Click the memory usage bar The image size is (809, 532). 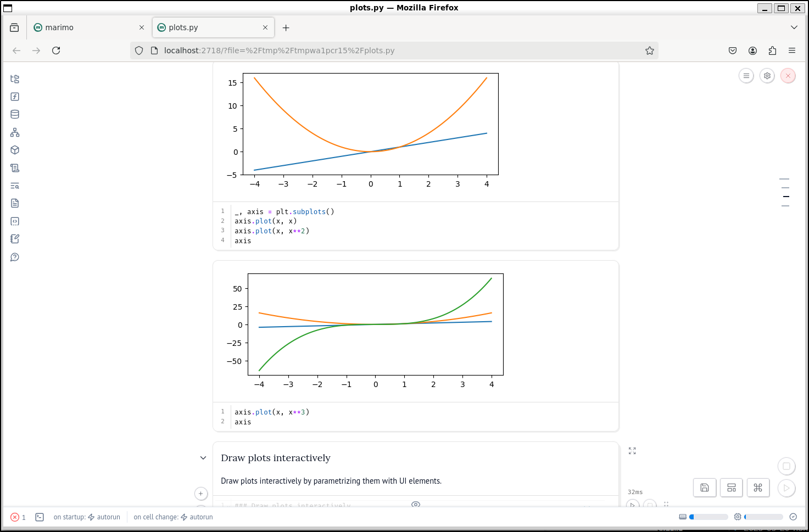pos(763,517)
